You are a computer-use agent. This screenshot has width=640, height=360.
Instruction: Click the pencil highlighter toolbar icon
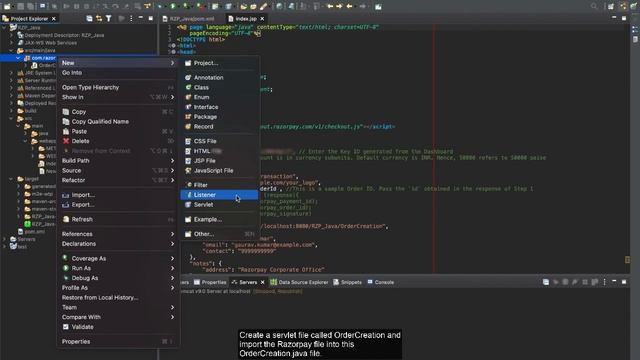point(264,6)
